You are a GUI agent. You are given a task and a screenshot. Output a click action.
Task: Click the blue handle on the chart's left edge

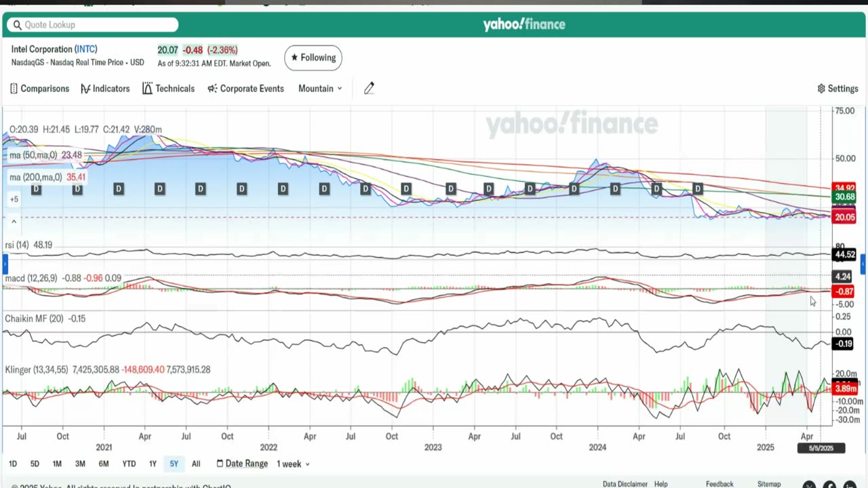click(5, 264)
